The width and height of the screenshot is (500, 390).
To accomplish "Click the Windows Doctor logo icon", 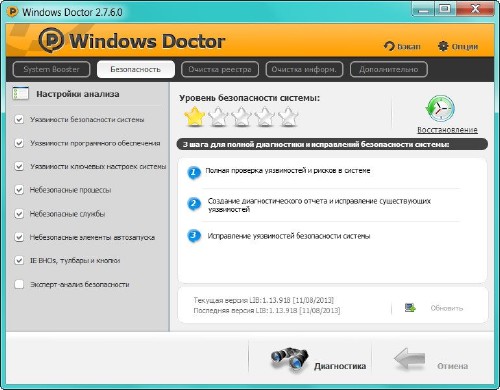I will point(51,40).
